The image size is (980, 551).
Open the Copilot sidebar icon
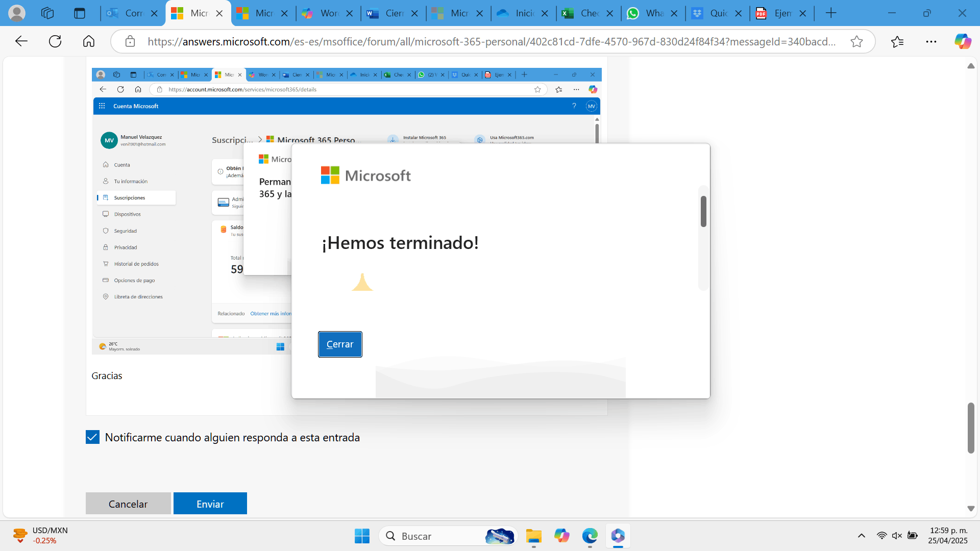pos(963,41)
